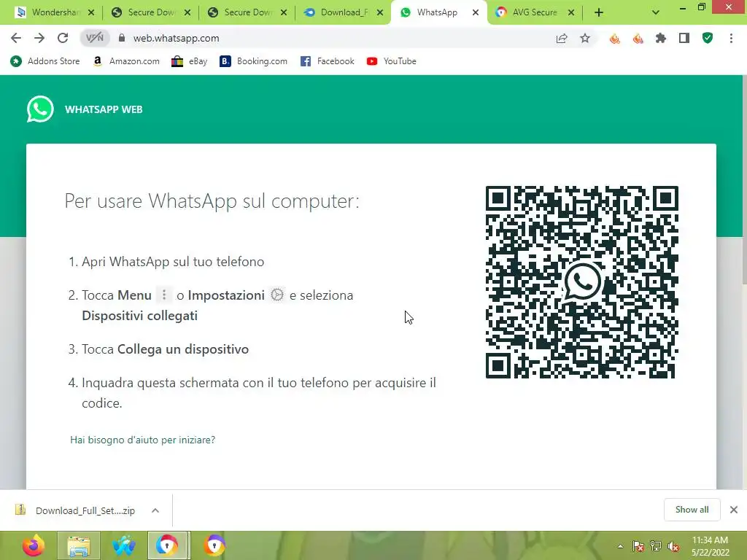Open 'Hai bisogno d'aiuto per iniziare?' link
Viewport: 747px width, 560px height.
click(142, 440)
